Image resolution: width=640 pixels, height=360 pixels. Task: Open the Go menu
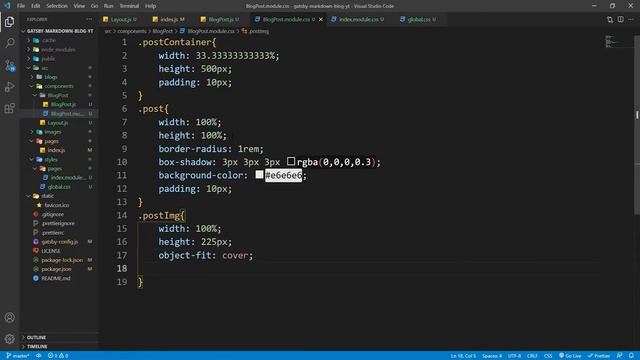click(94, 6)
